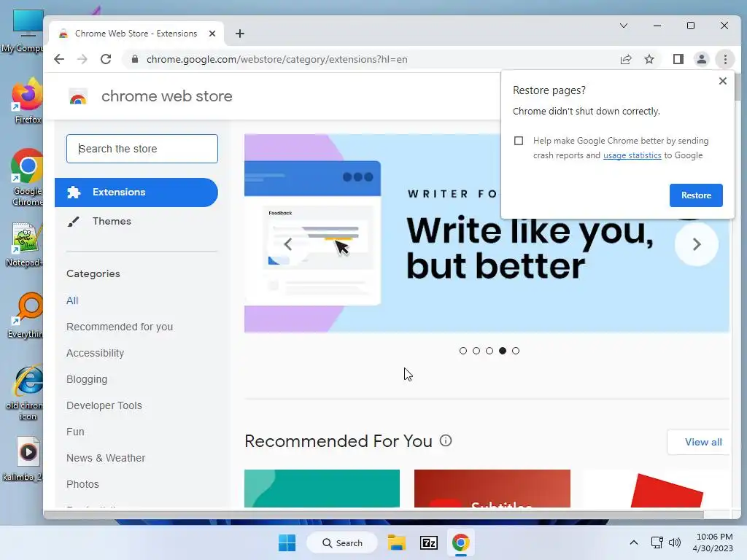Click the browser forward arrow
This screenshot has height=560, width=747.
(82, 59)
